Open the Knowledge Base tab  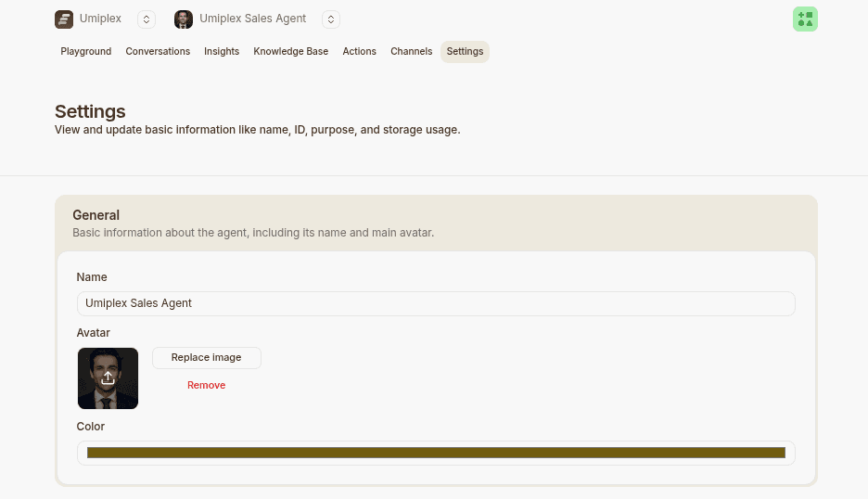(290, 52)
